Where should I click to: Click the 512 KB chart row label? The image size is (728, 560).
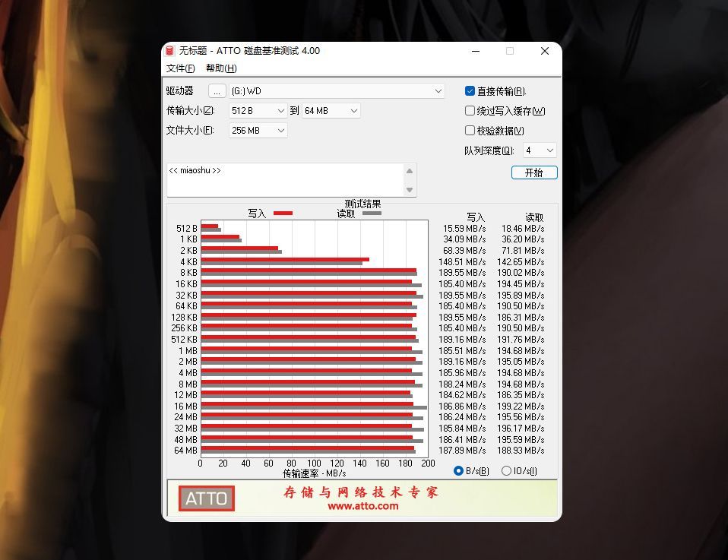(185, 340)
